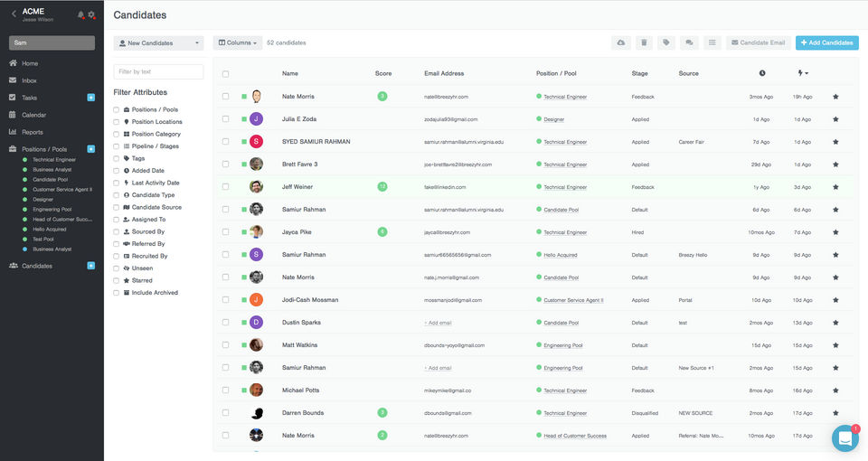868x461 pixels.
Task: Toggle the select-all candidates checkbox
Action: click(x=225, y=73)
